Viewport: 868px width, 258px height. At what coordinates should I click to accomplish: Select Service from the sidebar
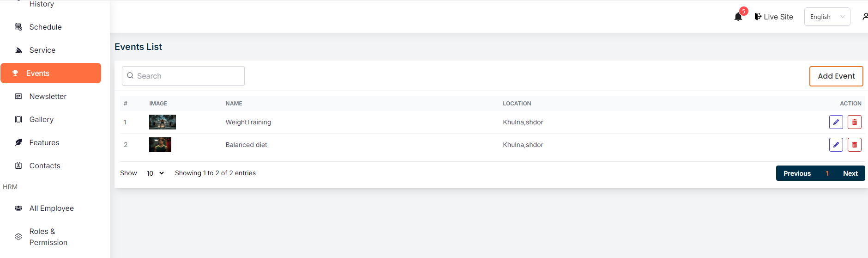tap(42, 50)
